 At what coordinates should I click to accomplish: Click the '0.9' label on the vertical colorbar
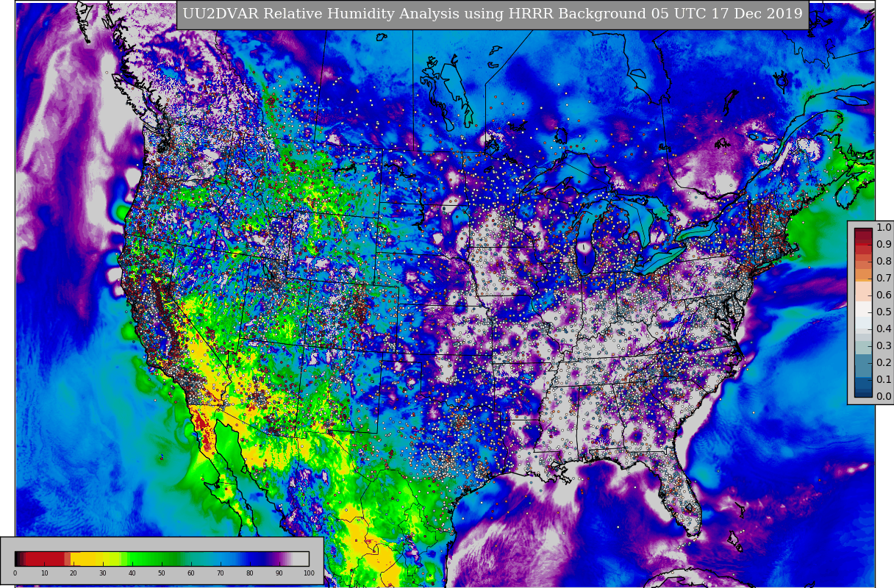[x=884, y=244]
